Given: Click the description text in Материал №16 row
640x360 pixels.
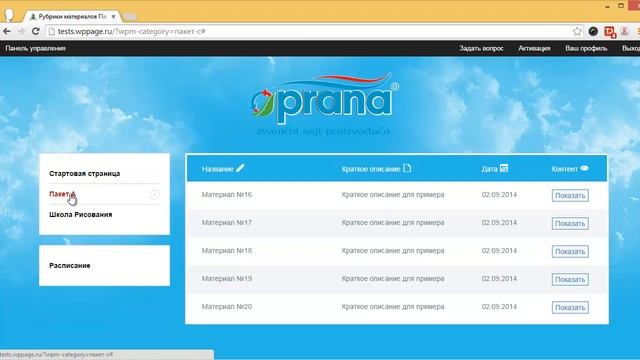Looking at the screenshot, I should 393,195.
